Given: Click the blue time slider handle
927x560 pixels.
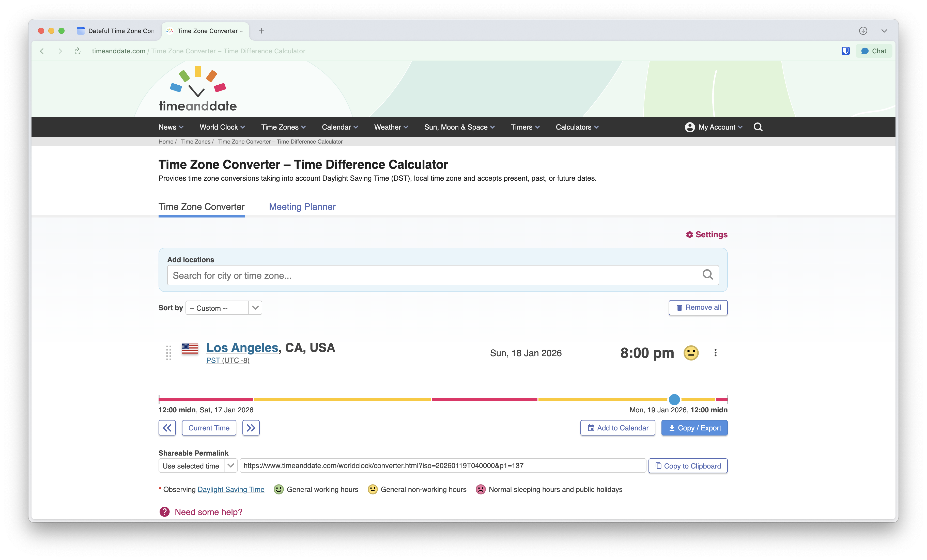Looking at the screenshot, I should (x=674, y=399).
